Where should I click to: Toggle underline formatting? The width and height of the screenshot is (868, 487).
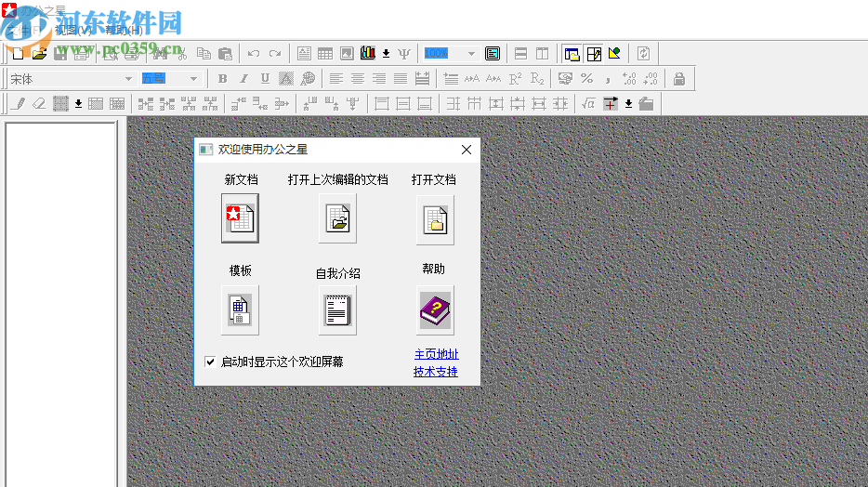[265, 79]
